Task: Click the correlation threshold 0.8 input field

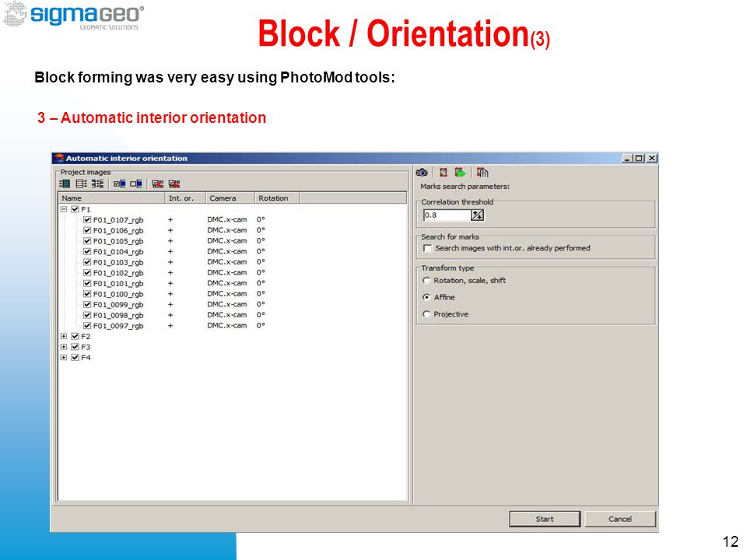Action: [x=447, y=215]
